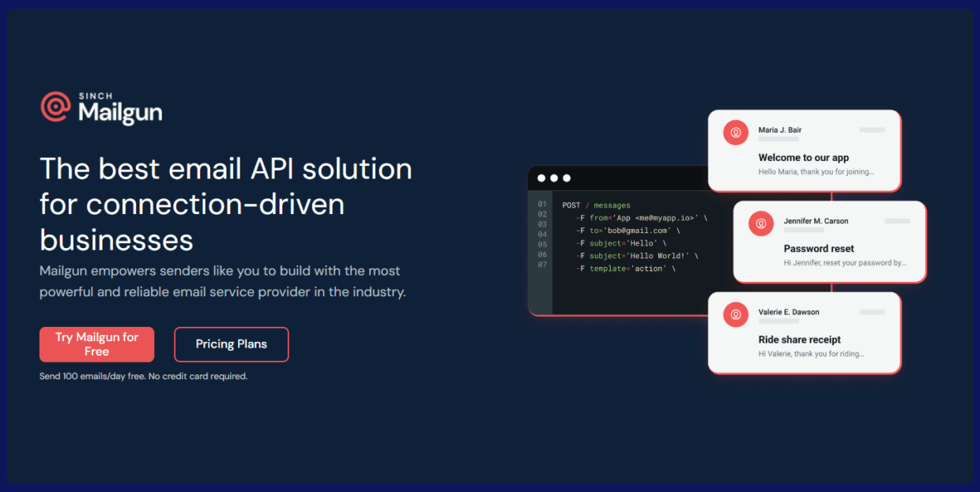This screenshot has width=980, height=492.
Task: Click the first white dot in code window
Action: point(541,178)
